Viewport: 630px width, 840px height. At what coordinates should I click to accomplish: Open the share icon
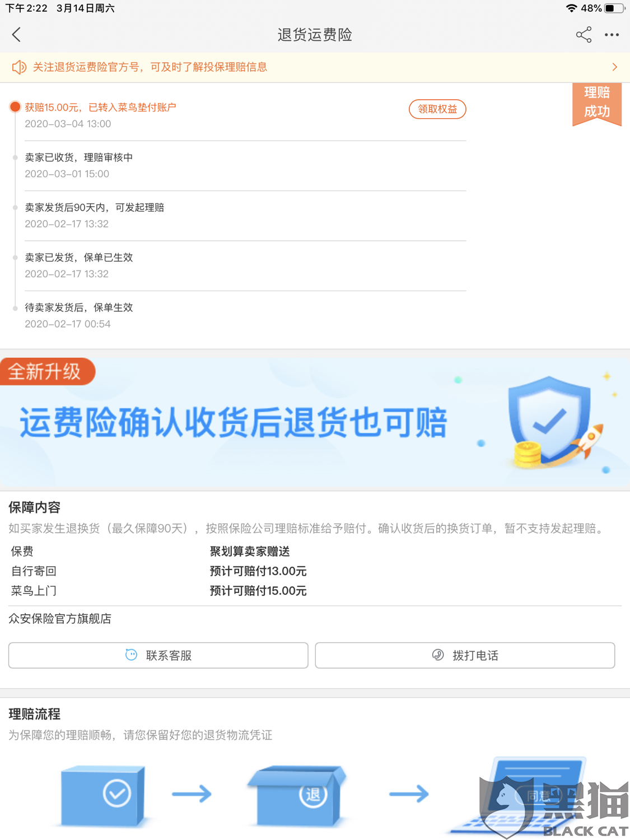pyautogui.click(x=584, y=35)
